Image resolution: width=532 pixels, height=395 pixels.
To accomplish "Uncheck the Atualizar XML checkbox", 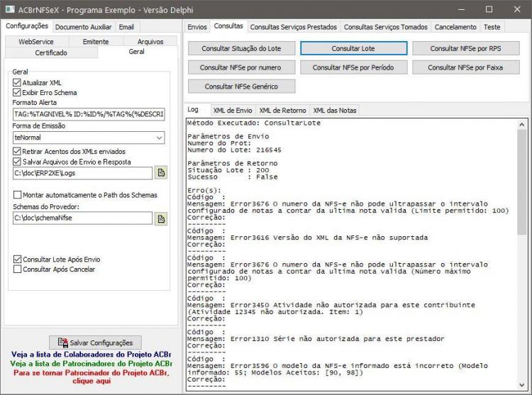I will pyautogui.click(x=17, y=82).
